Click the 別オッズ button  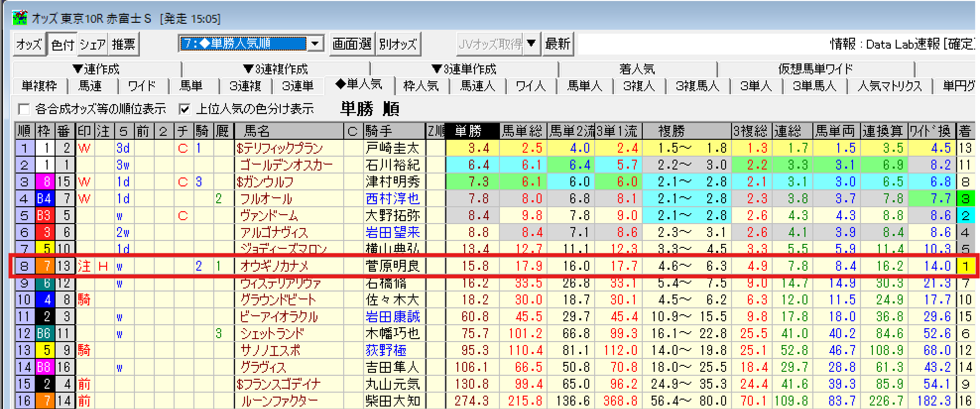398,44
